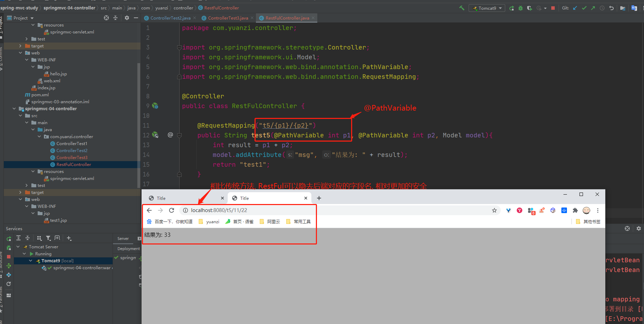Commit changes with the green Git checkmark

tap(584, 8)
